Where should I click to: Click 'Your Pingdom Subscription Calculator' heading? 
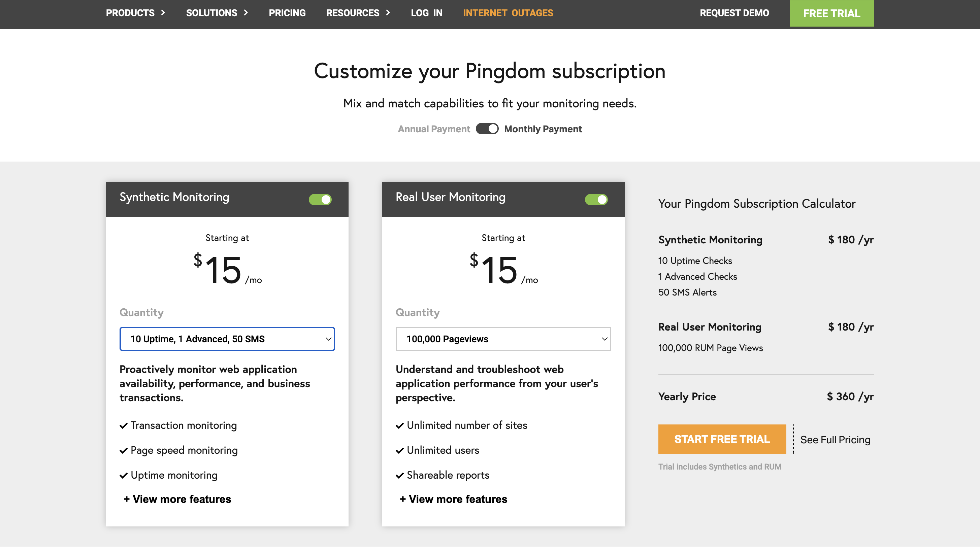[757, 204]
